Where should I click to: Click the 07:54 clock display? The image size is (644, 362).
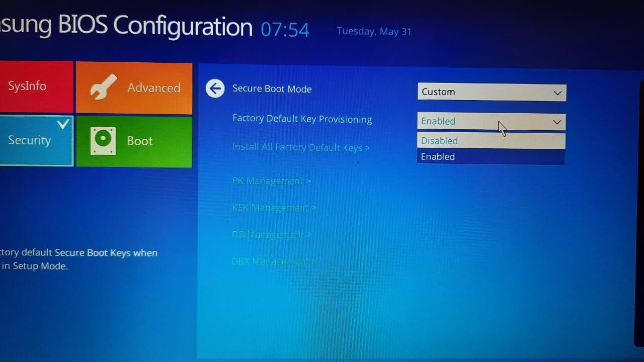pos(285,30)
